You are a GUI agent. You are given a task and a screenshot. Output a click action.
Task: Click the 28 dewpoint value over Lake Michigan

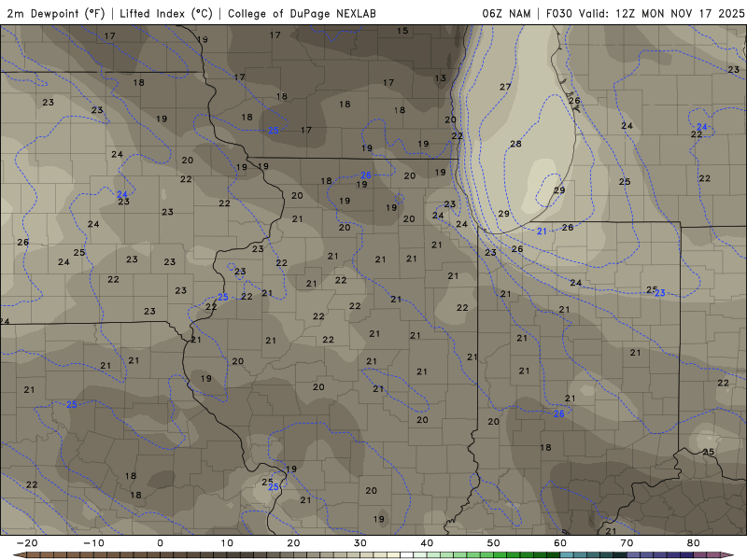[515, 144]
